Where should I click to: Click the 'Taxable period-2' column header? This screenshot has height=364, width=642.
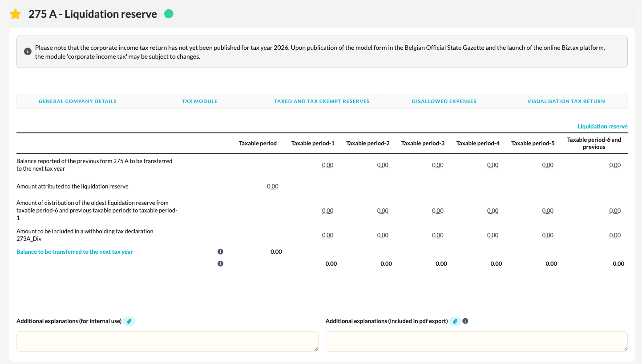click(x=368, y=143)
